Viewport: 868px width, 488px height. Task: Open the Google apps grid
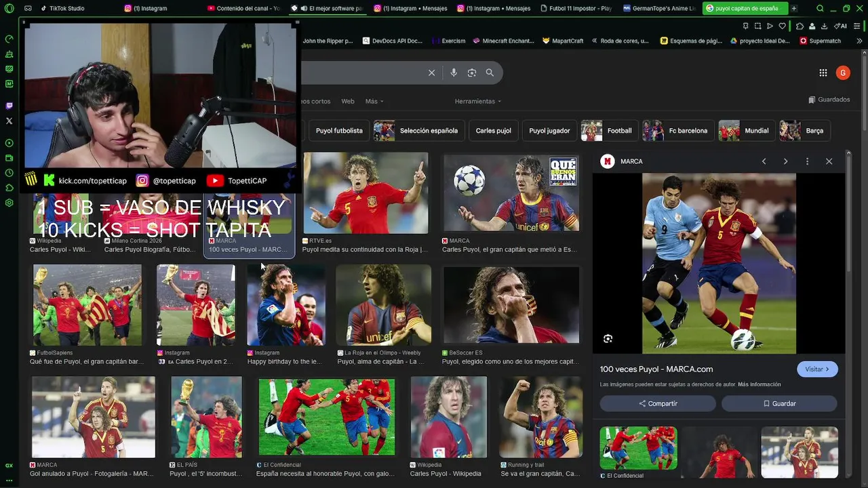point(823,73)
